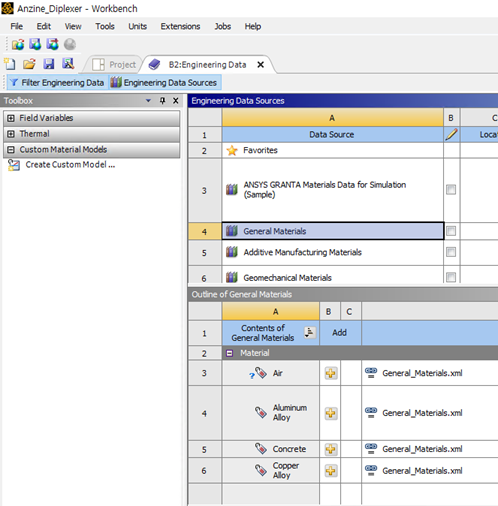Add Copper Alloy with plus button

(331, 471)
